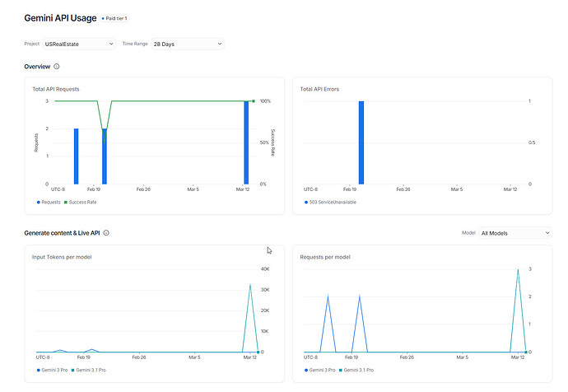Open the Model dropdown showing All Models
The height and width of the screenshot is (392, 568).
click(x=515, y=233)
